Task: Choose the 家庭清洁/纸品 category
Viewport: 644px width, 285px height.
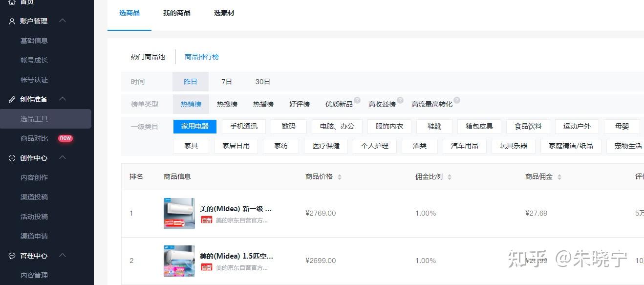Action: pos(571,146)
